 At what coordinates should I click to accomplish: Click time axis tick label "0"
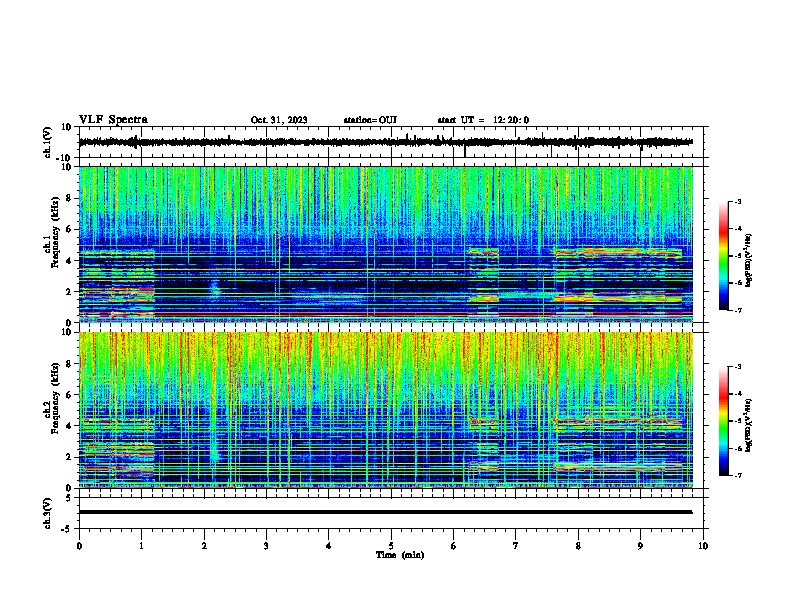click(79, 546)
